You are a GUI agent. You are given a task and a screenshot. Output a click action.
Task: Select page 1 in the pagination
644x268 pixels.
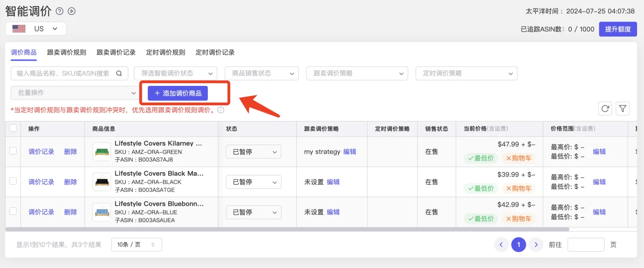point(519,245)
